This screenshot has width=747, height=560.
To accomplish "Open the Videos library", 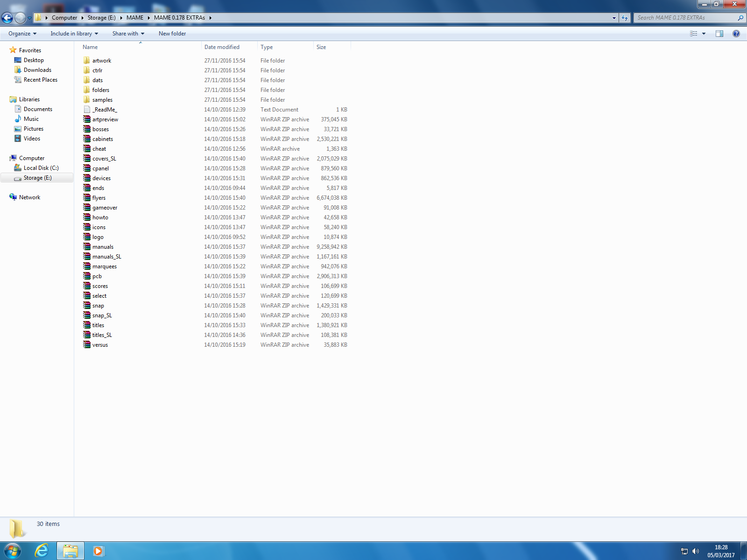I will [32, 139].
